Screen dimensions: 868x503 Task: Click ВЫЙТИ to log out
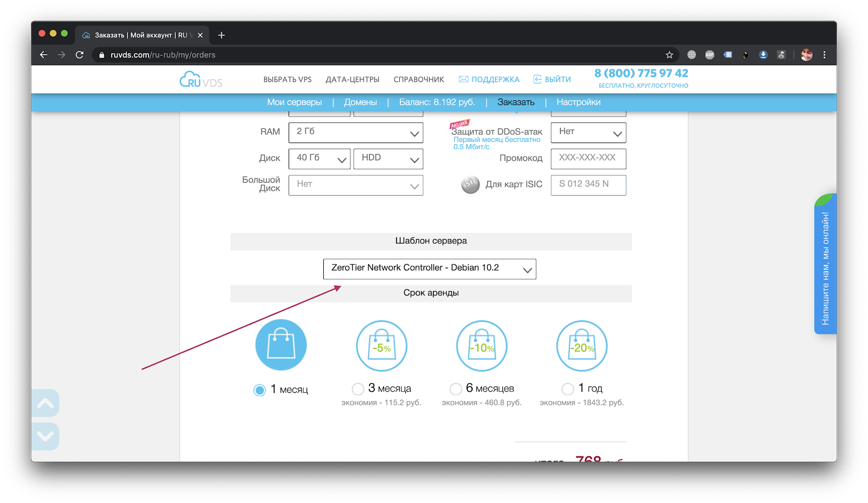552,80
